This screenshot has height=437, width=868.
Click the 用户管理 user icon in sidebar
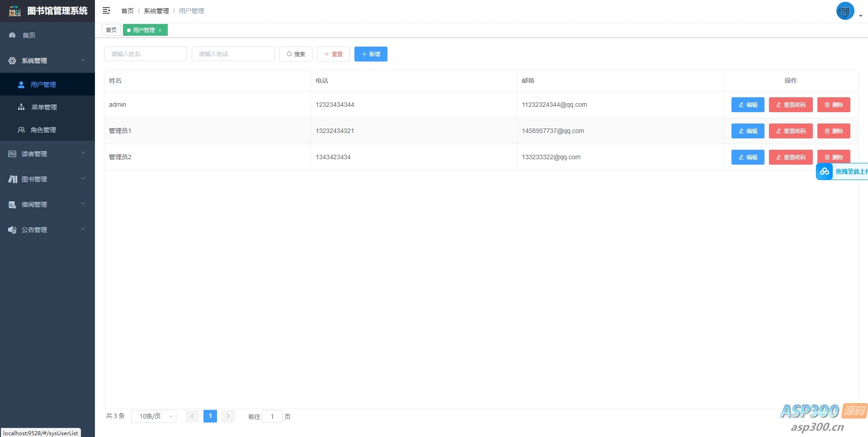[x=21, y=84]
